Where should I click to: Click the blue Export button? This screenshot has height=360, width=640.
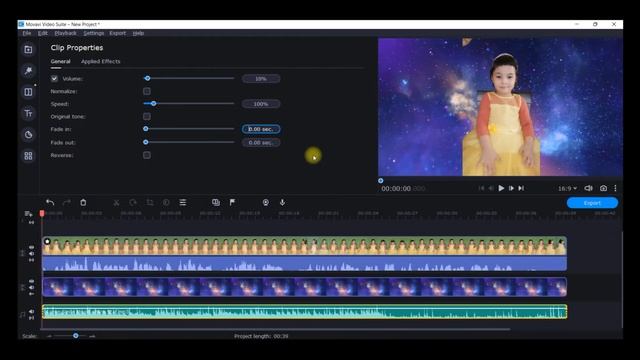pyautogui.click(x=592, y=203)
